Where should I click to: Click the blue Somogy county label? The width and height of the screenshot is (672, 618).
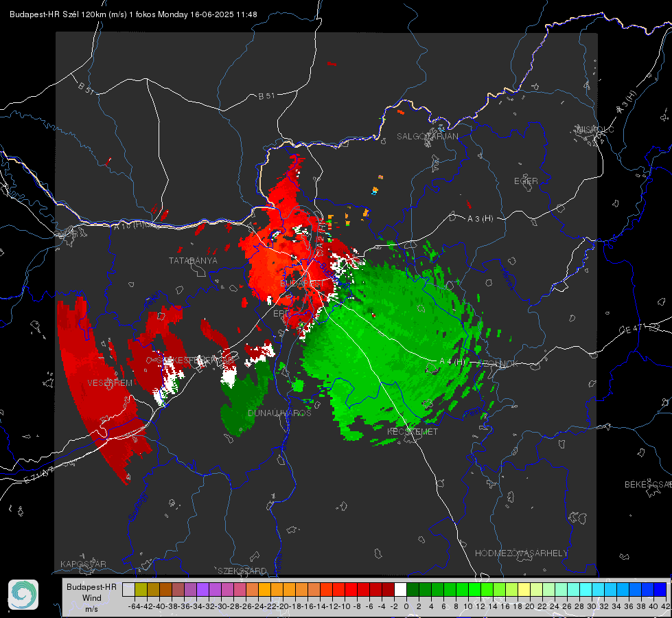coord(137,507)
